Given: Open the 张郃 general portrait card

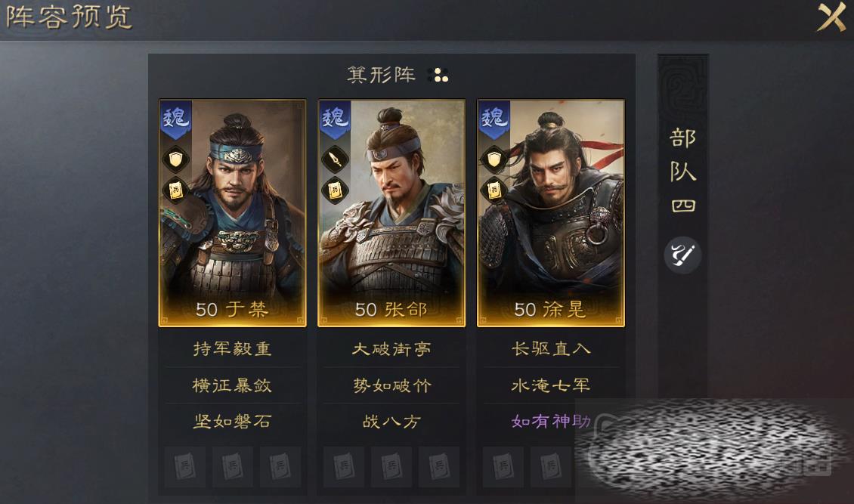Looking at the screenshot, I should (x=391, y=213).
